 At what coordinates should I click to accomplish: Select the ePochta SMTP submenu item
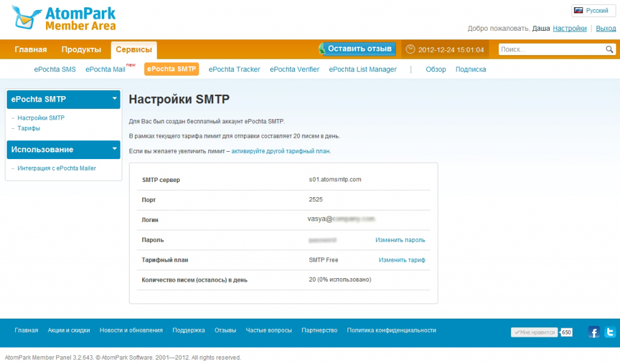[171, 69]
